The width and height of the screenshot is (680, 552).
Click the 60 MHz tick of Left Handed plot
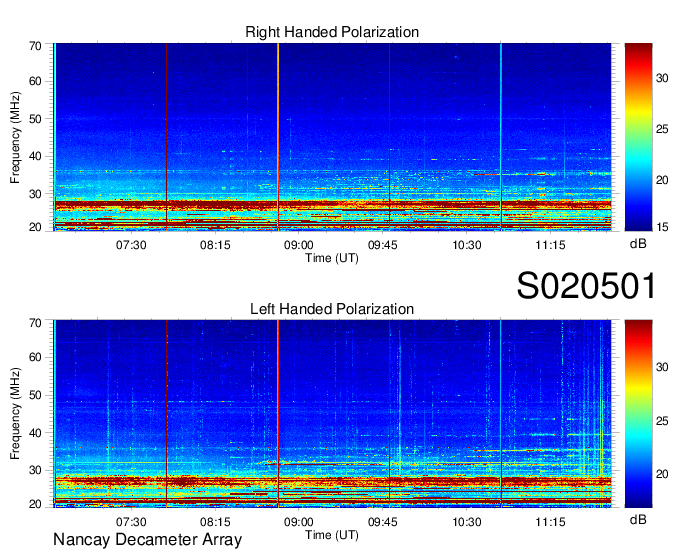click(x=36, y=357)
